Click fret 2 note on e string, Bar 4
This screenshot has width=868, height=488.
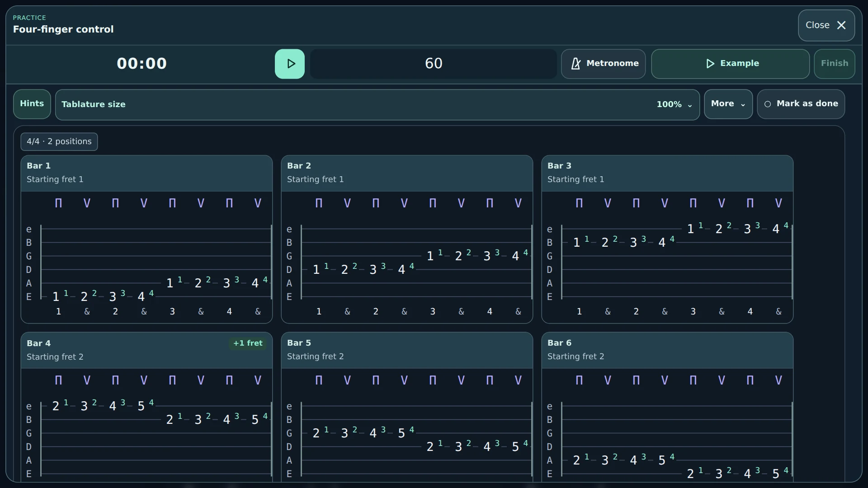[x=56, y=406]
